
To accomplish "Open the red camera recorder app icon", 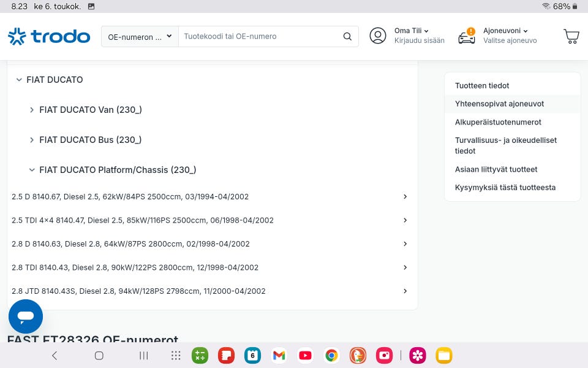I will click(385, 355).
